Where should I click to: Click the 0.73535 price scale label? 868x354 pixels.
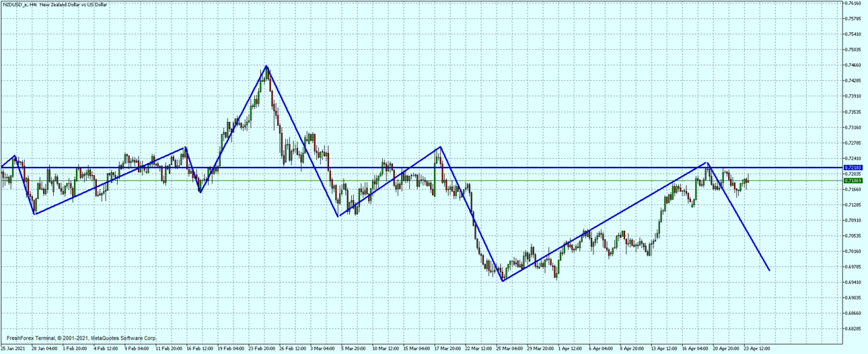pyautogui.click(x=853, y=112)
